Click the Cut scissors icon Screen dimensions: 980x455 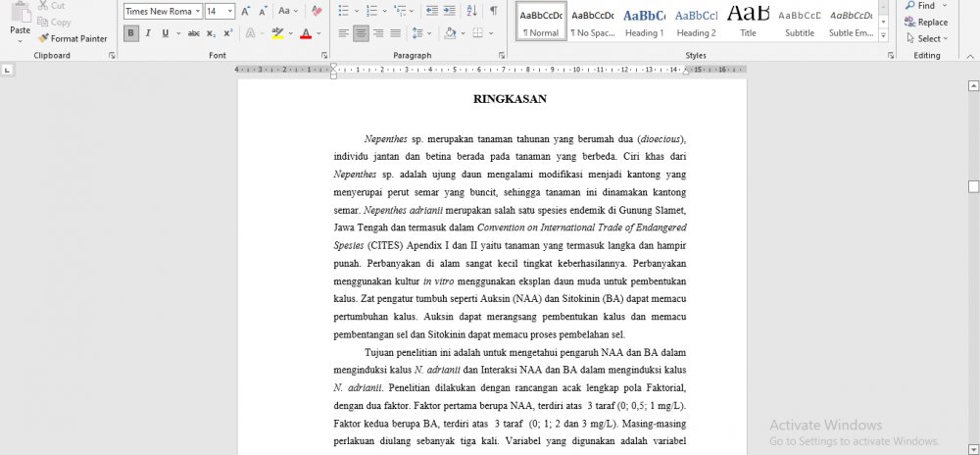point(42,5)
